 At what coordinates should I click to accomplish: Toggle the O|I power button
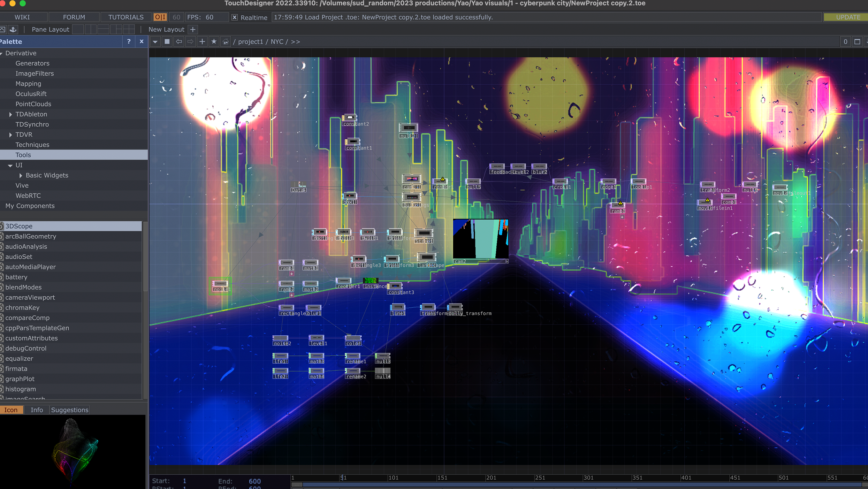(x=160, y=17)
